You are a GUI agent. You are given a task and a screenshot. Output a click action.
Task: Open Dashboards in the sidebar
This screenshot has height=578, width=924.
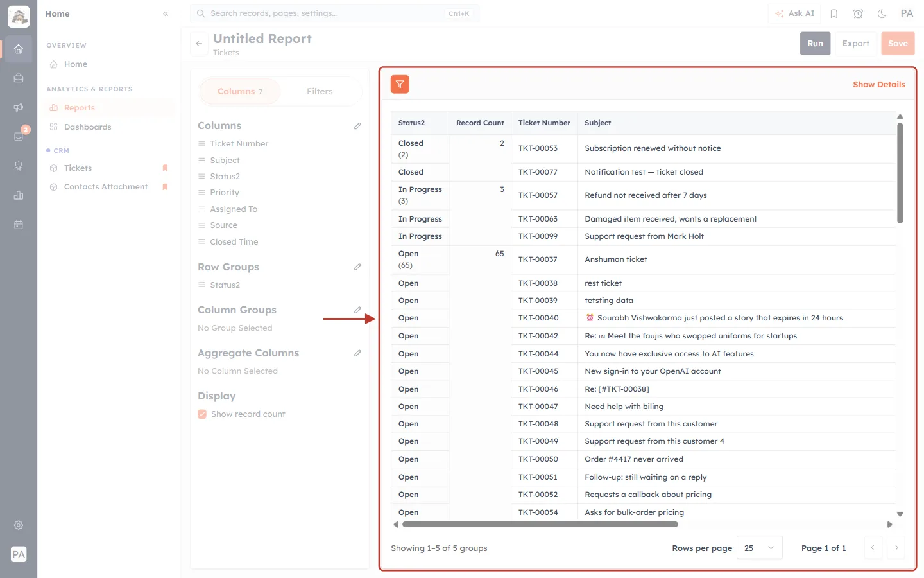coord(109,127)
